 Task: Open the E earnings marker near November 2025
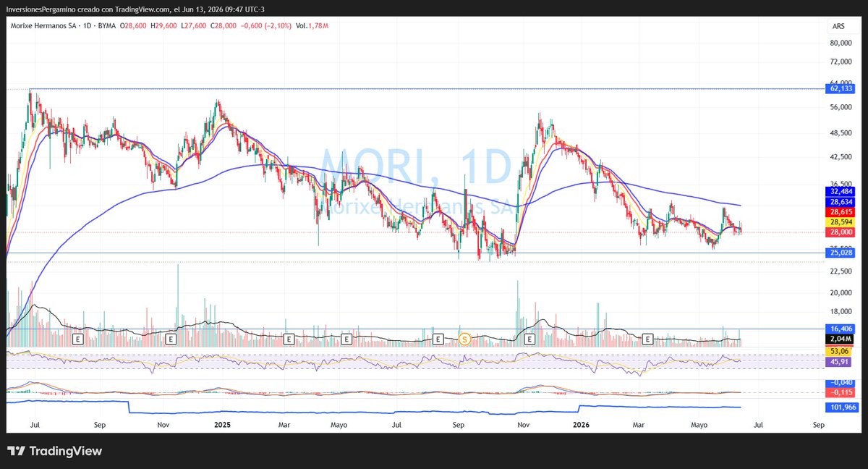pyautogui.click(x=529, y=338)
